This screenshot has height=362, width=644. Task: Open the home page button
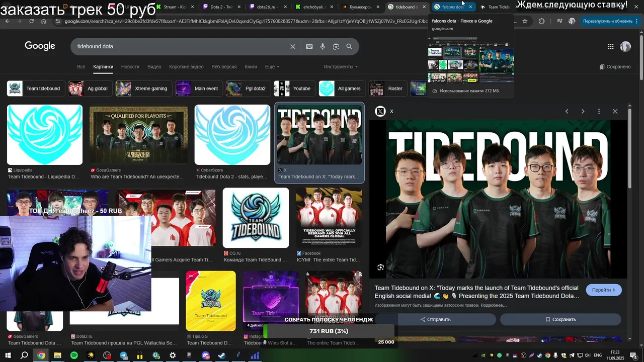click(44, 21)
